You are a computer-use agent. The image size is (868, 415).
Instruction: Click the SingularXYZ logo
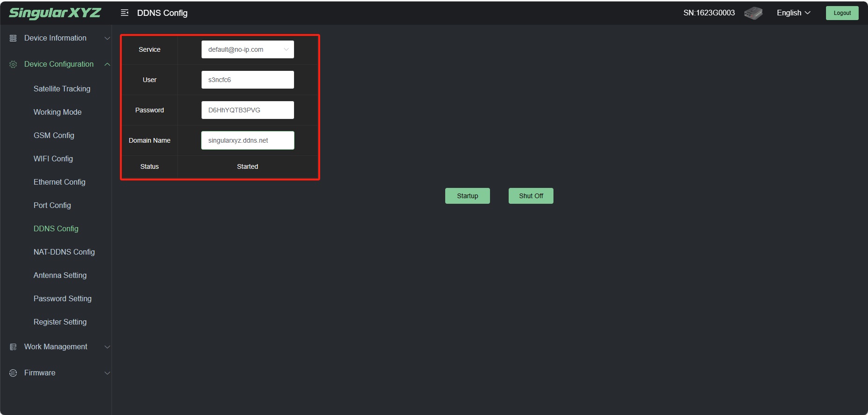coord(55,13)
